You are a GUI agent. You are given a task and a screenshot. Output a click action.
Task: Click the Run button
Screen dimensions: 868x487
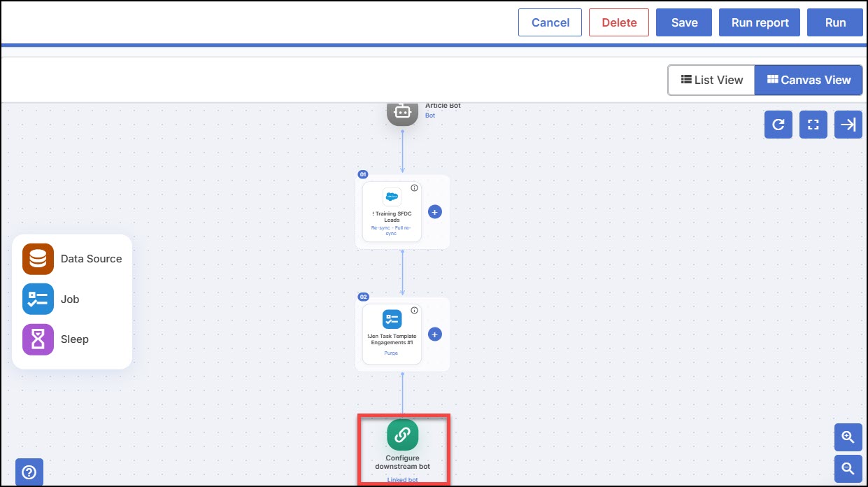835,22
